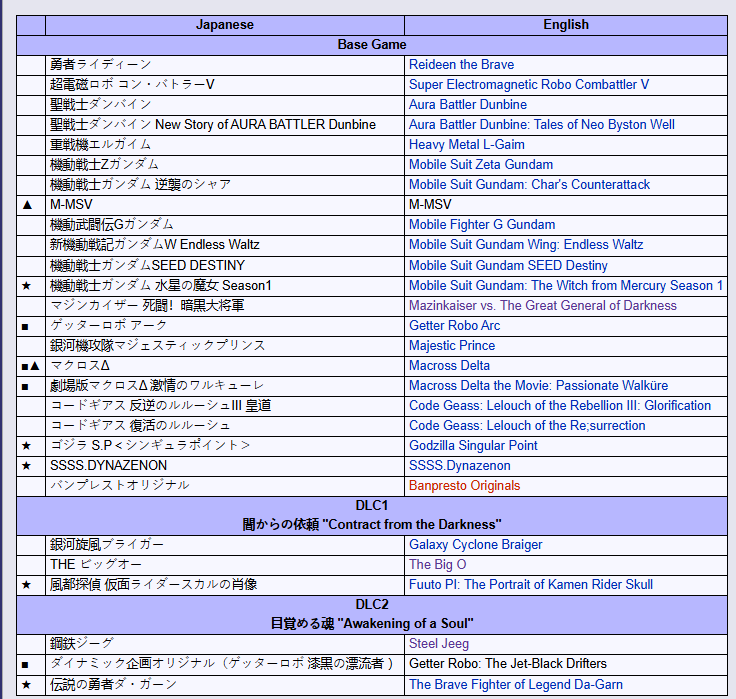Click the Japanese title 超電磁ロボ コン・バトラーV
This screenshot has width=736, height=699.
click(132, 84)
